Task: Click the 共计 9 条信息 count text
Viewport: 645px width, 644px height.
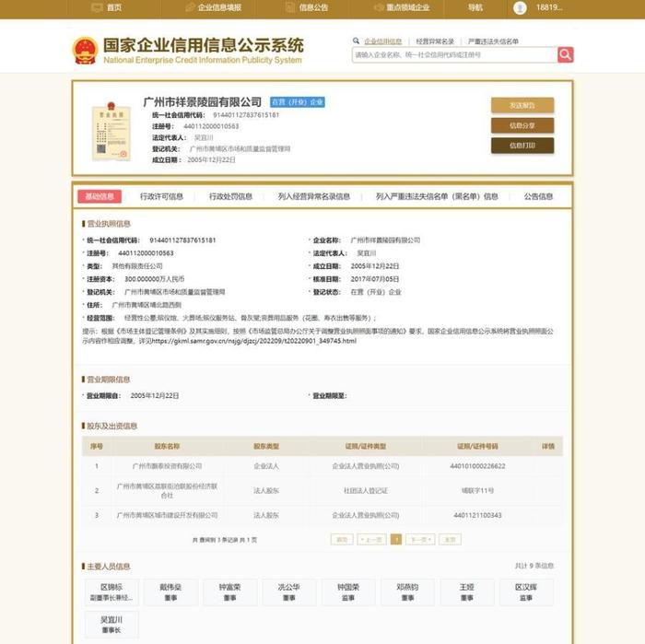Action: tap(534, 567)
